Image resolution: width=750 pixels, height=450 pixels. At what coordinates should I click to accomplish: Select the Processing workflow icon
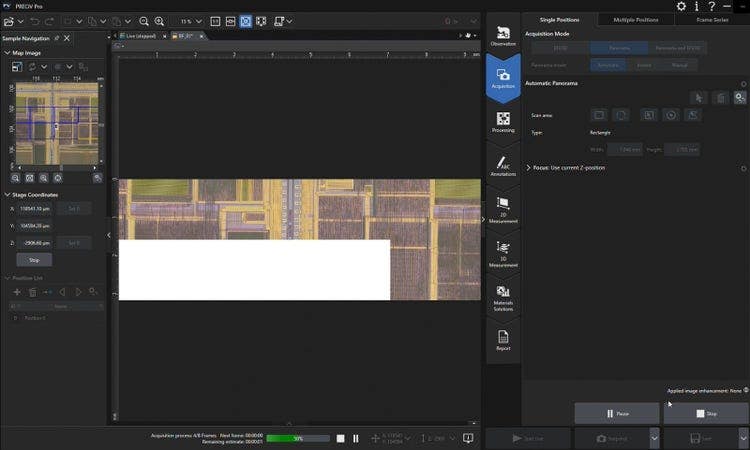click(x=503, y=123)
